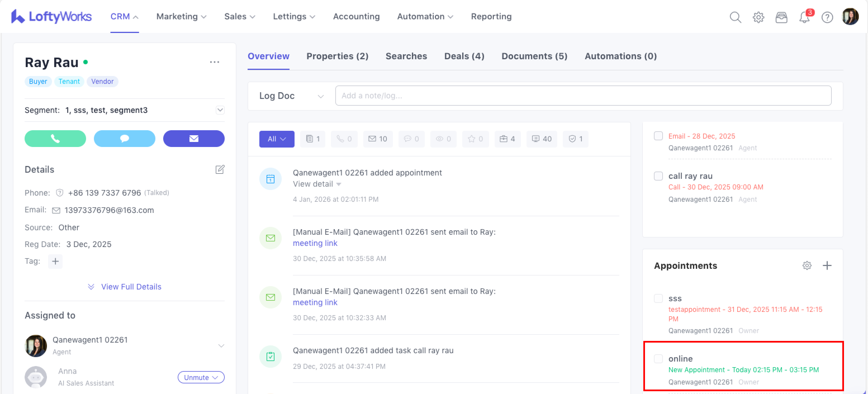868x394 pixels.
Task: Expand the Segment dropdown
Action: click(x=220, y=110)
